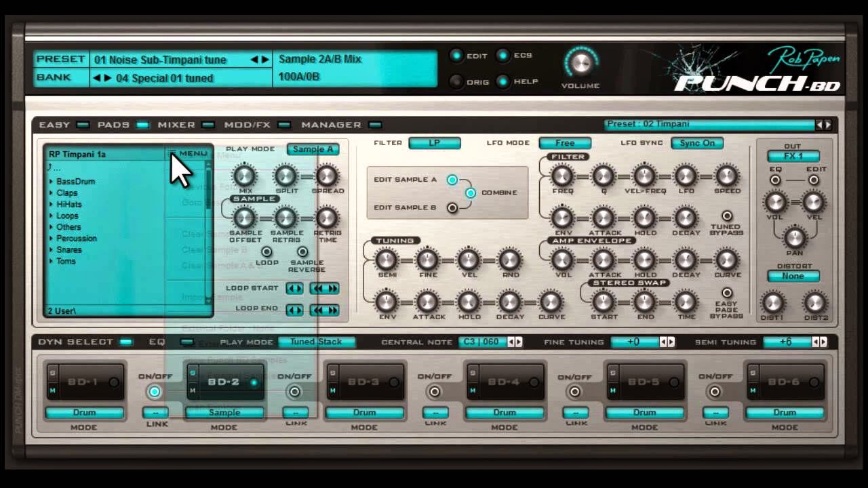This screenshot has width=868, height=488.
Task: Enable the ORIG indicator button
Action: [457, 81]
